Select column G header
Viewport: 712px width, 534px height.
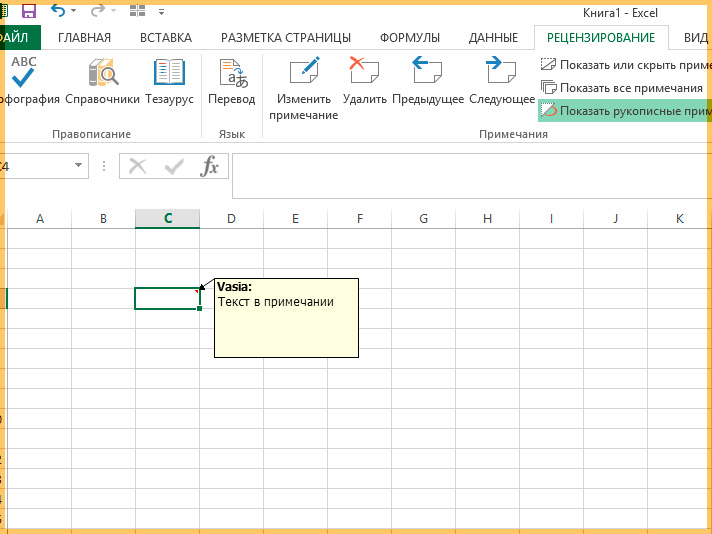(x=423, y=218)
